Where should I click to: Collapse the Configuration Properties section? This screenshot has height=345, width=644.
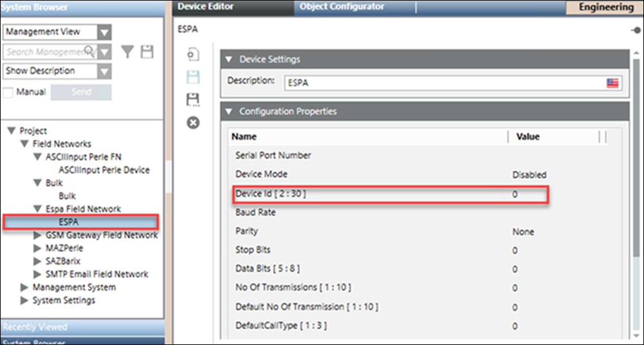click(x=229, y=111)
